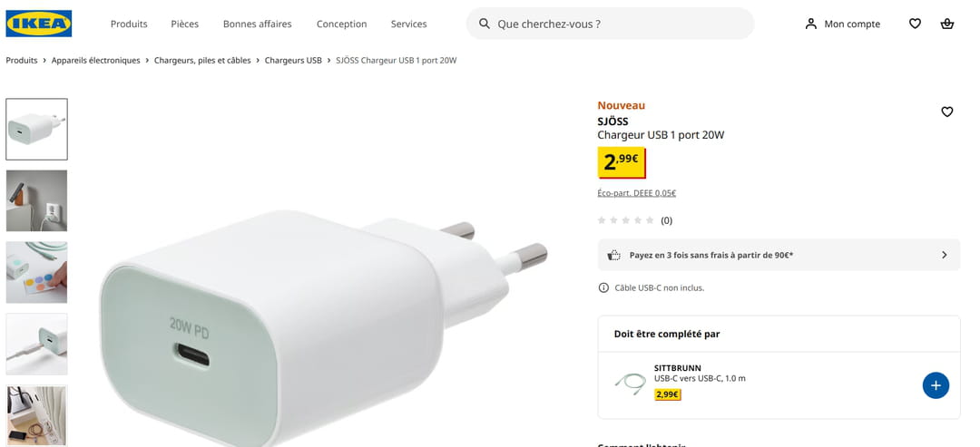Add SITTBRUNN cable with plus button
This screenshot has width=980, height=447.
coord(936,385)
